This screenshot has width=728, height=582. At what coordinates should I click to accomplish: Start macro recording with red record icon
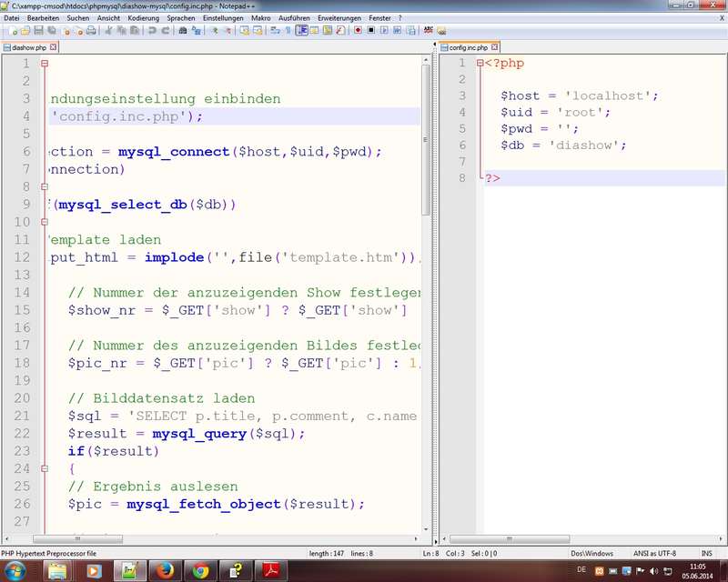tap(358, 30)
